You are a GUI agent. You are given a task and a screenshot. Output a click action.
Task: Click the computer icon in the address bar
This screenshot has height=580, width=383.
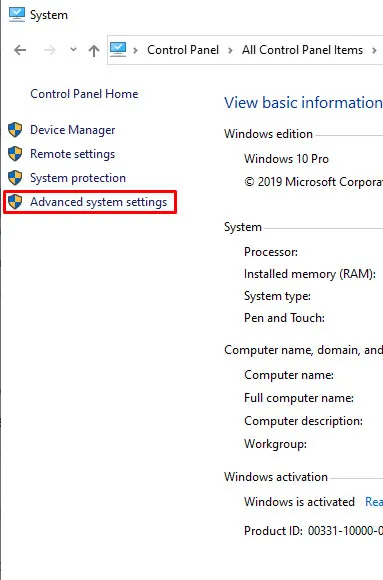coord(118,50)
